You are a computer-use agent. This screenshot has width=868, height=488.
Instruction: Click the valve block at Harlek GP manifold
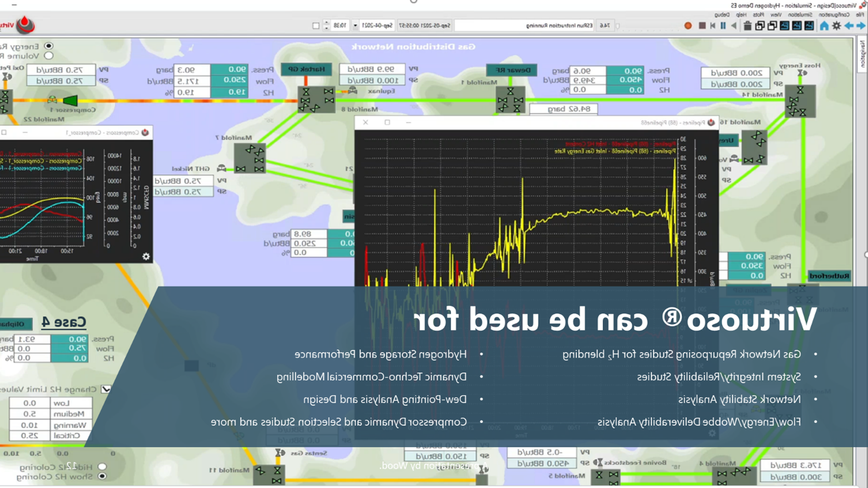pyautogui.click(x=316, y=99)
